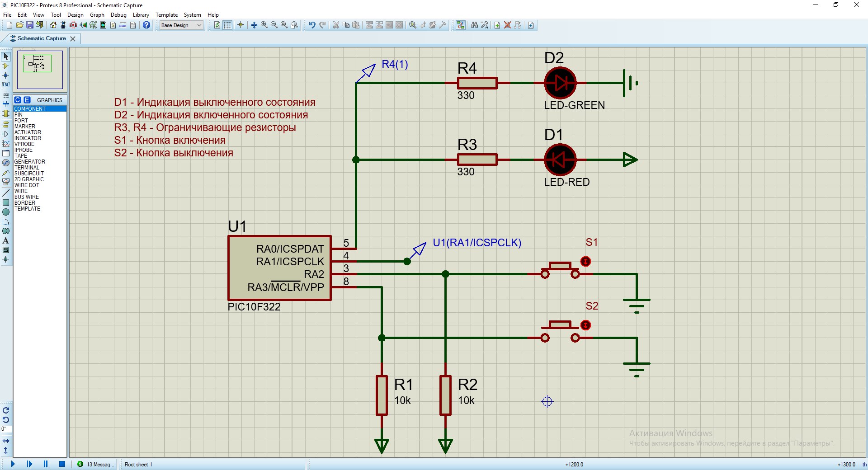
Task: Open the Base Design variant dropdown
Action: [x=181, y=25]
